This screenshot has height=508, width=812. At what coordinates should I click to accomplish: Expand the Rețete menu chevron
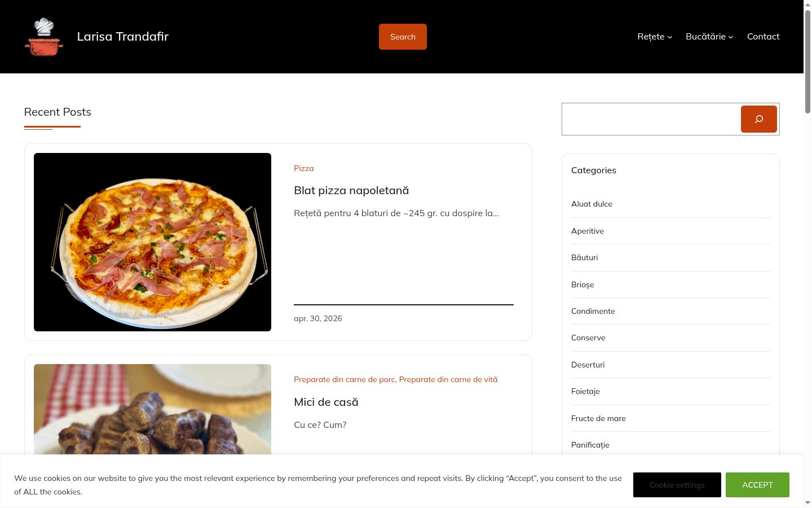[x=670, y=37]
